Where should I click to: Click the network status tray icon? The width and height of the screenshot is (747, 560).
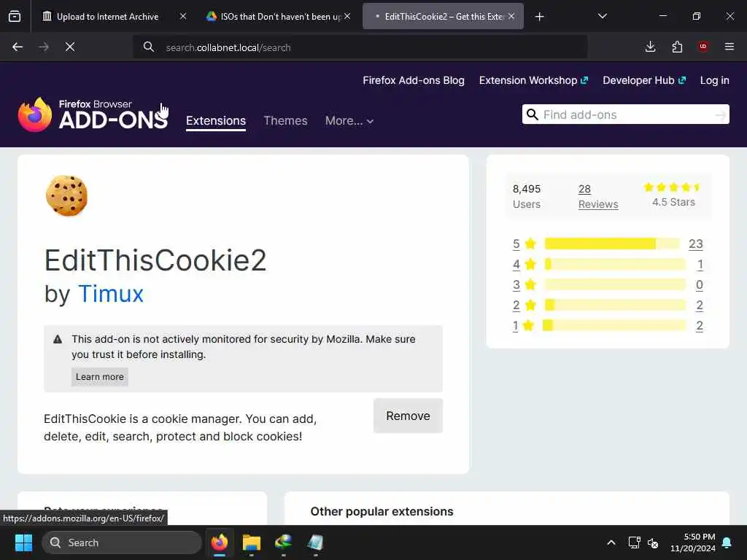(x=634, y=542)
